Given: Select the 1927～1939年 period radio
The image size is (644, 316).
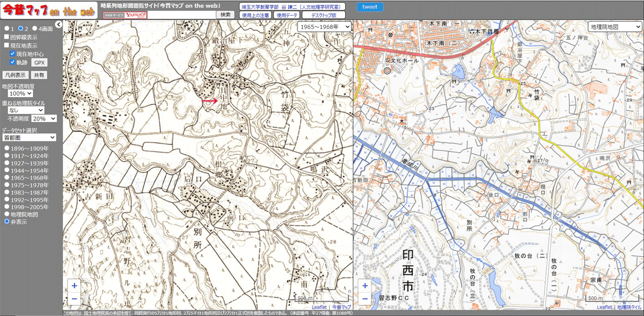Looking at the screenshot, I should pos(7,163).
